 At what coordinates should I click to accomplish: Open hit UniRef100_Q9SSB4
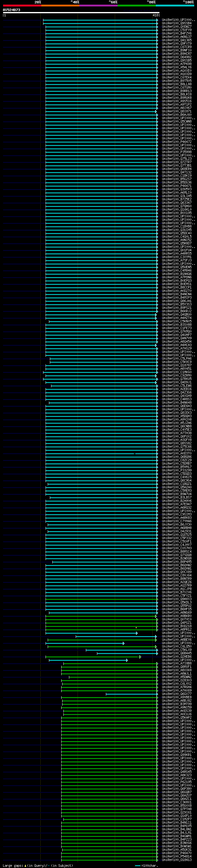click(177, 23)
